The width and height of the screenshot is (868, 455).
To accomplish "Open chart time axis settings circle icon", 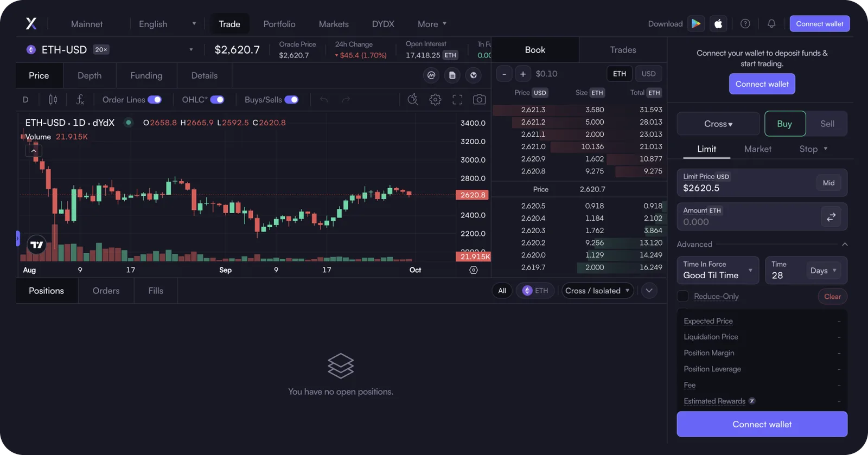I will pos(474,270).
